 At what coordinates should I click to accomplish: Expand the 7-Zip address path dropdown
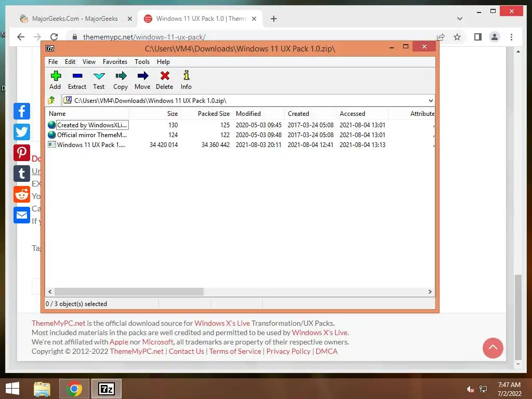(431, 100)
